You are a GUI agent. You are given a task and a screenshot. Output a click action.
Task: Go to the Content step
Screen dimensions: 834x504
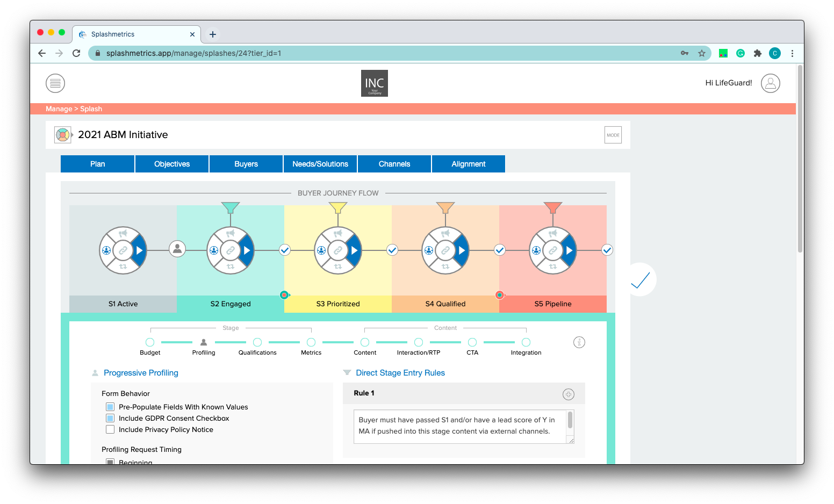click(365, 342)
